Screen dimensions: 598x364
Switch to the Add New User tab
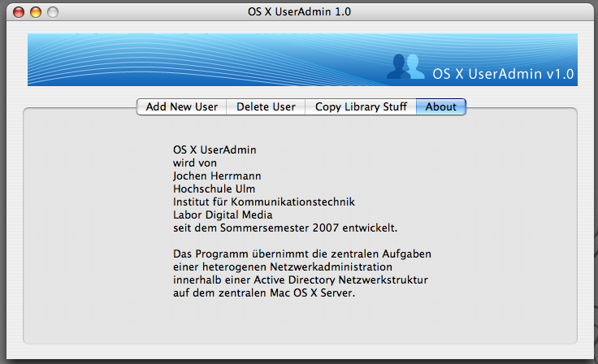click(x=181, y=107)
